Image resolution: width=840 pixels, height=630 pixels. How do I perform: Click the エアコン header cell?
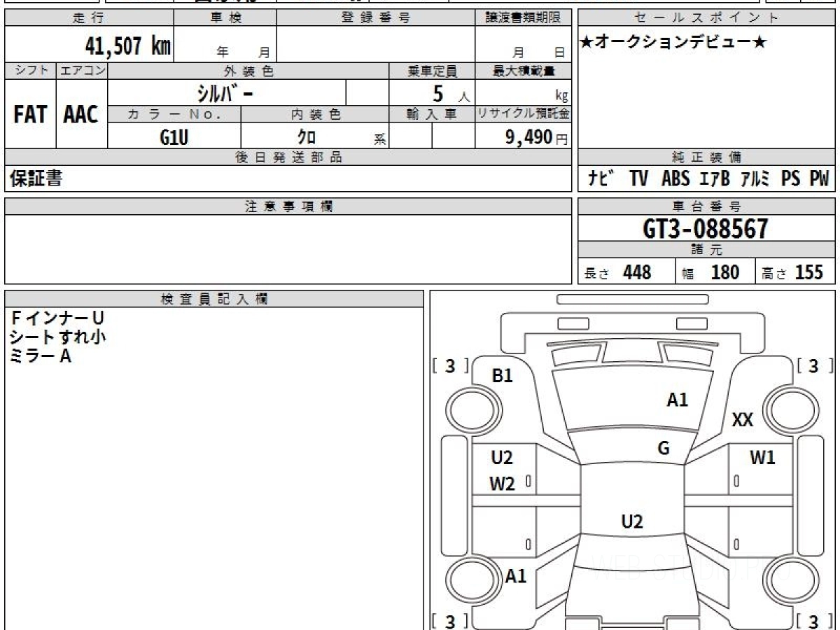pyautogui.click(x=82, y=71)
